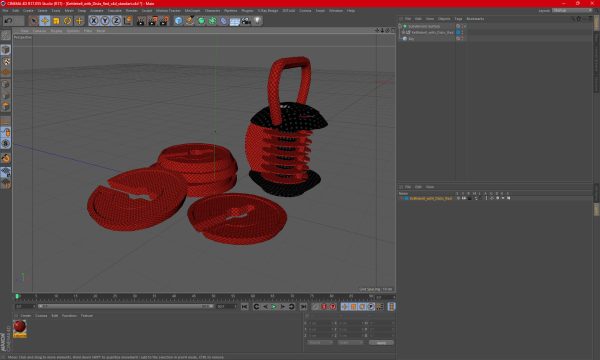This screenshot has width=600, height=360.
Task: Expand the Kettlebell object hierarchy
Action: tap(403, 33)
